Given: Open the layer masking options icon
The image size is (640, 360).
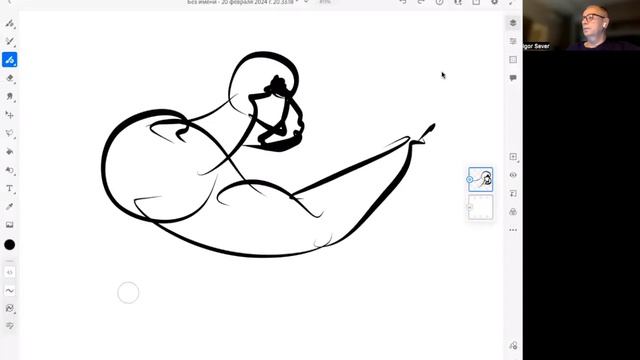Looking at the screenshot, I should click(x=513, y=211).
